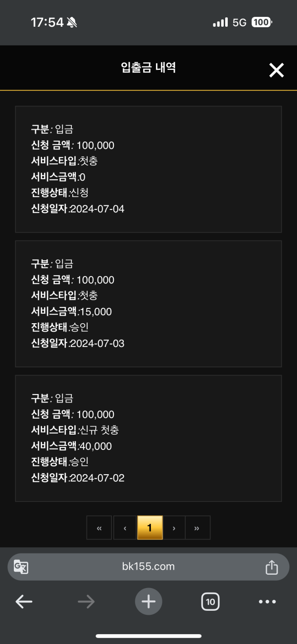Select the 2024-07-04 deposit record
This screenshot has height=644, width=297.
pos(148,169)
